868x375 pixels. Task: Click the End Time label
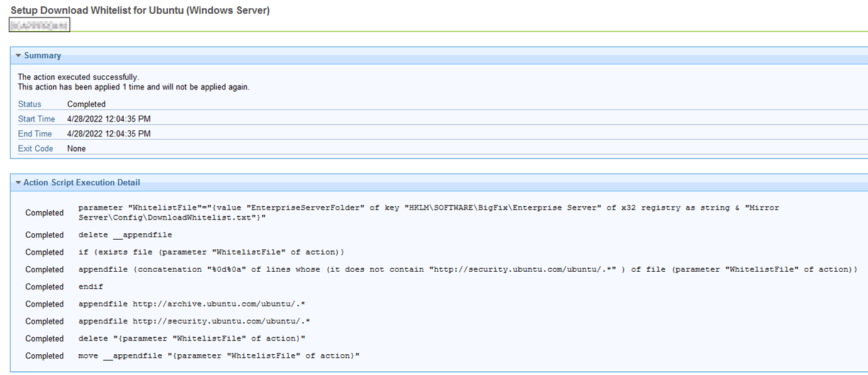click(x=35, y=134)
